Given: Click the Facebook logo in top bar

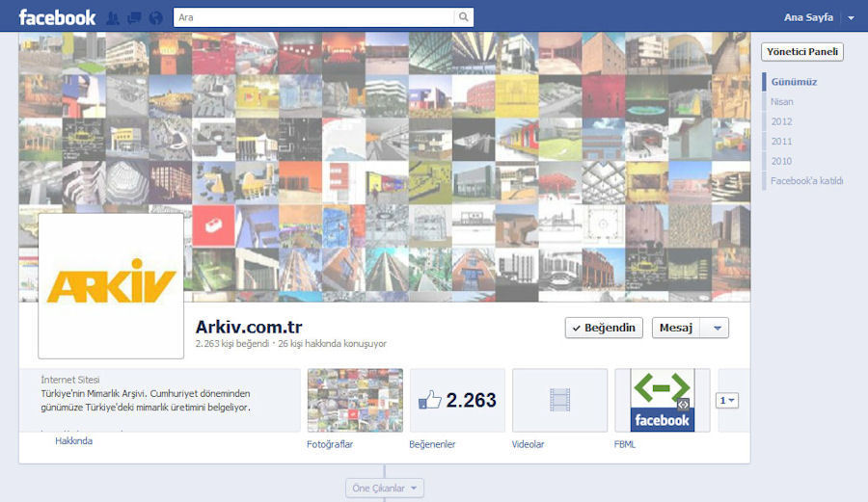Looking at the screenshot, I should pos(57,17).
